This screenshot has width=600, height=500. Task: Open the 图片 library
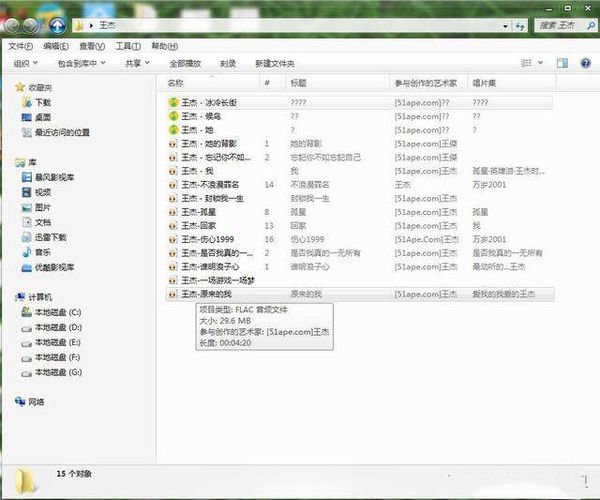(37, 207)
